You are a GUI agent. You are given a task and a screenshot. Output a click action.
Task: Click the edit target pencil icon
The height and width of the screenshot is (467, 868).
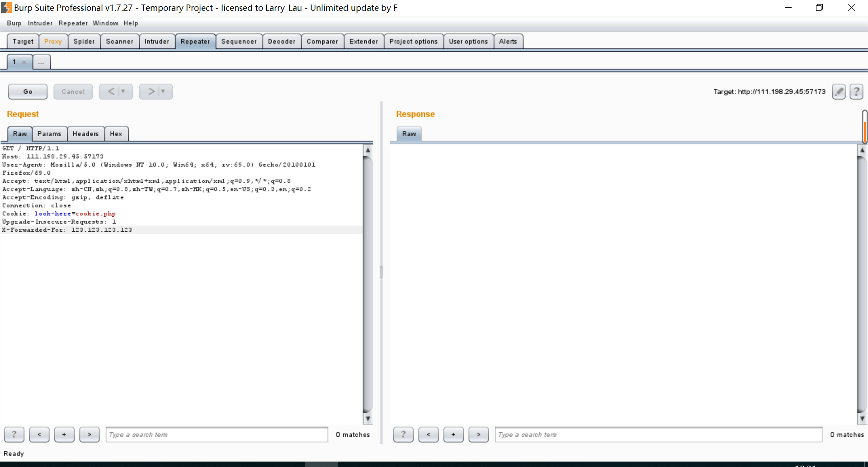(x=839, y=91)
